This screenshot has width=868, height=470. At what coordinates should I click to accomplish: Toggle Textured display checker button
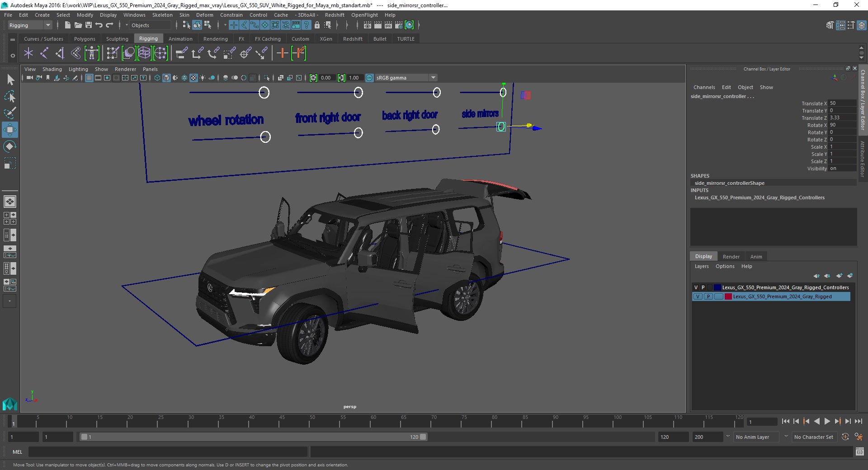coord(193,78)
